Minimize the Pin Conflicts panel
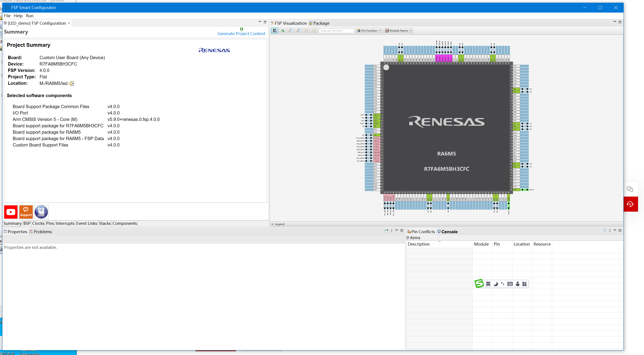This screenshot has width=644, height=355. click(615, 230)
